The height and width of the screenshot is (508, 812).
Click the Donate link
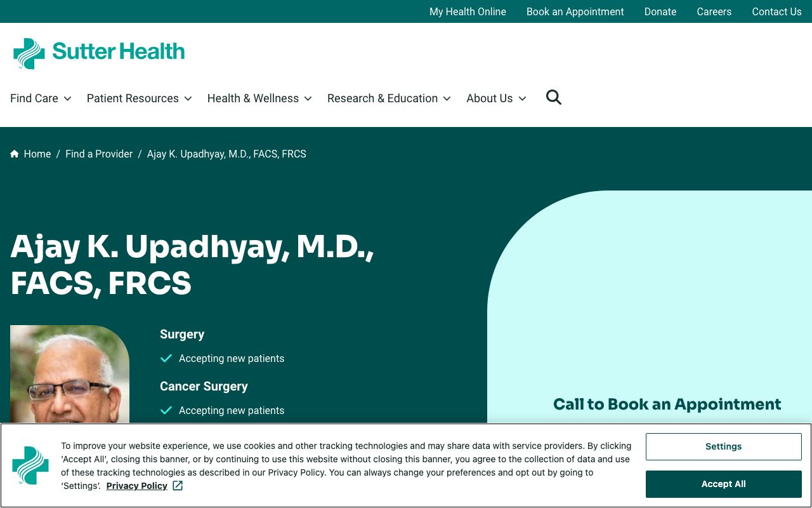(660, 11)
